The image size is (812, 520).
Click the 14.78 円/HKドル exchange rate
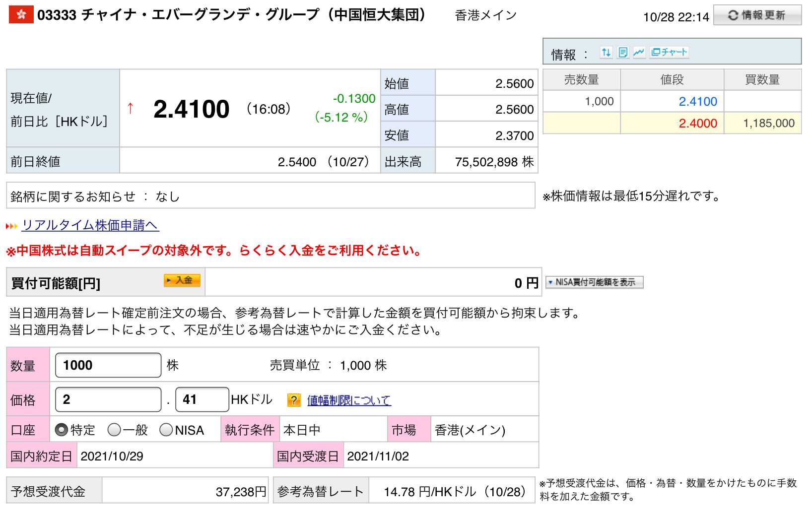455,492
